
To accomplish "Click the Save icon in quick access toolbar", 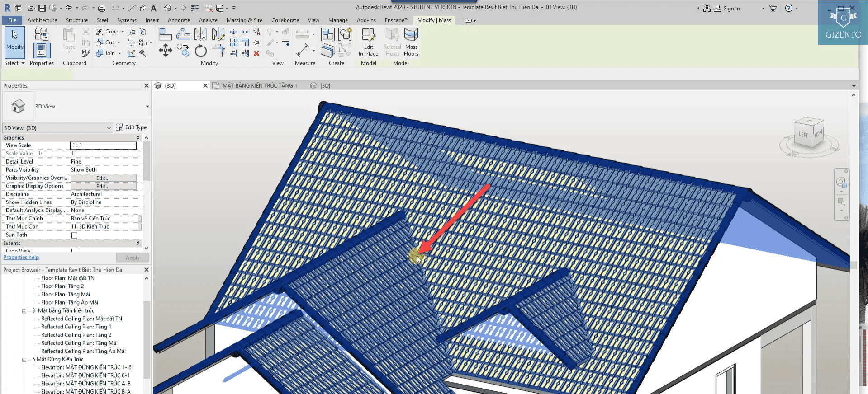I will (42, 8).
